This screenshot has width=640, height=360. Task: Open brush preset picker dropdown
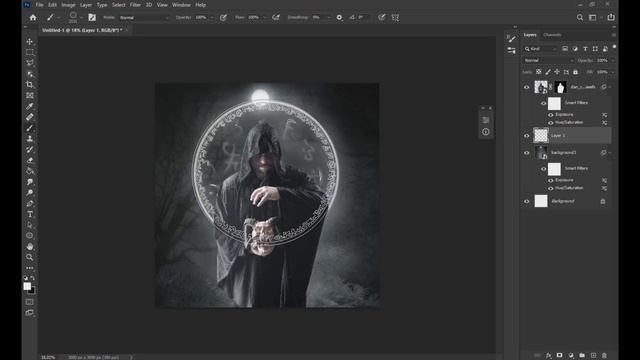click(x=81, y=18)
